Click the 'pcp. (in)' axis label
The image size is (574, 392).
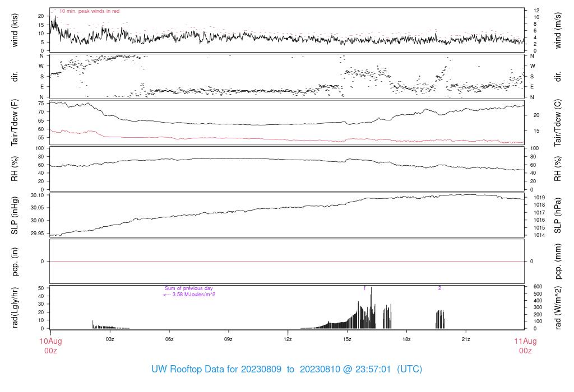tap(15, 262)
